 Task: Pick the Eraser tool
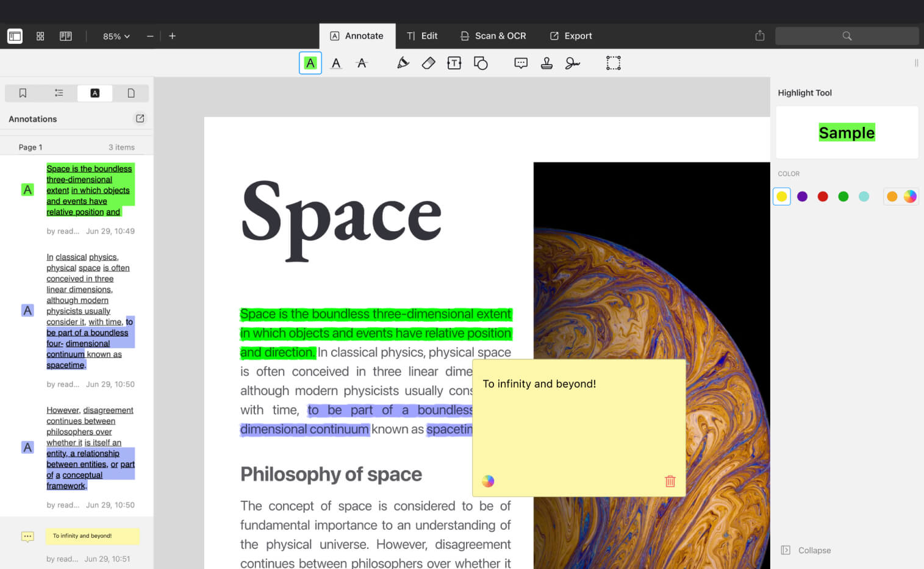pos(428,63)
